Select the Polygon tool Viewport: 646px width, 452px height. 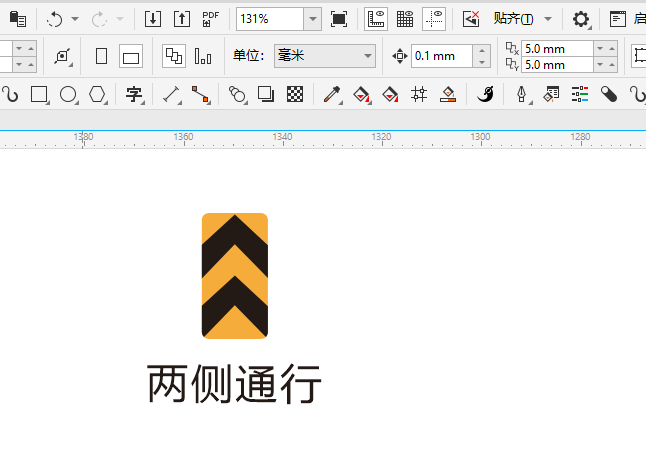[x=97, y=94]
